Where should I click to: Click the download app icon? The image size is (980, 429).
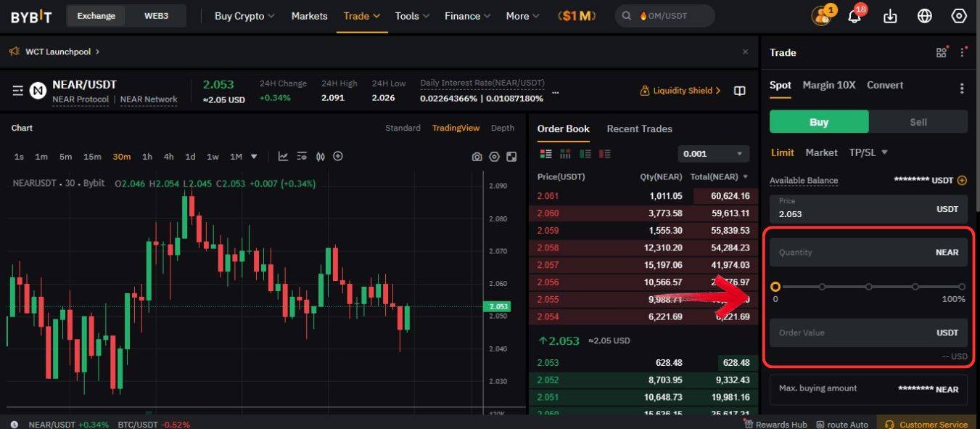pos(891,16)
